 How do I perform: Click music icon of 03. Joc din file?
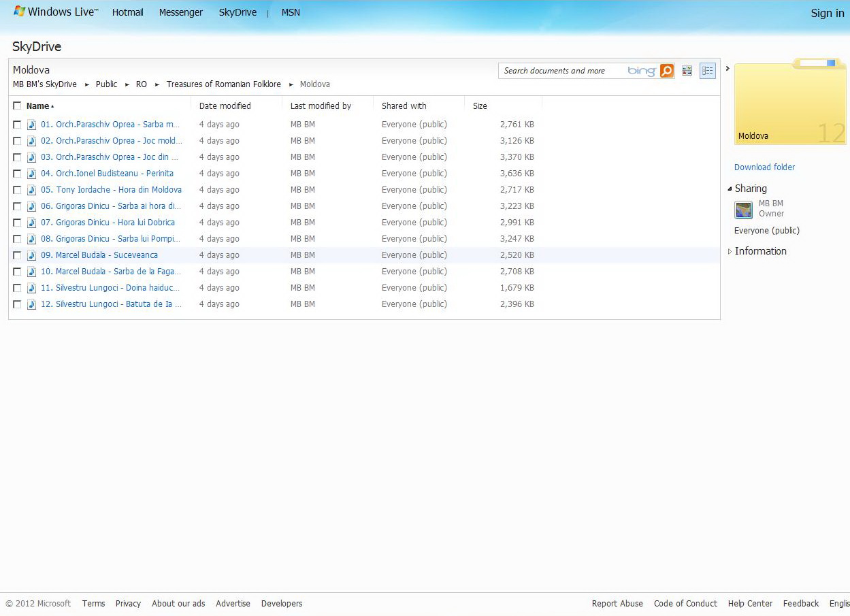pyautogui.click(x=31, y=157)
